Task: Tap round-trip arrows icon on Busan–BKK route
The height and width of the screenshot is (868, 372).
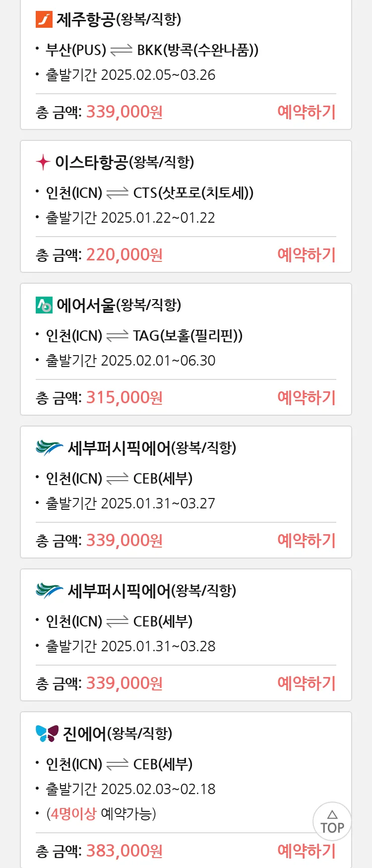Action: pos(121,50)
